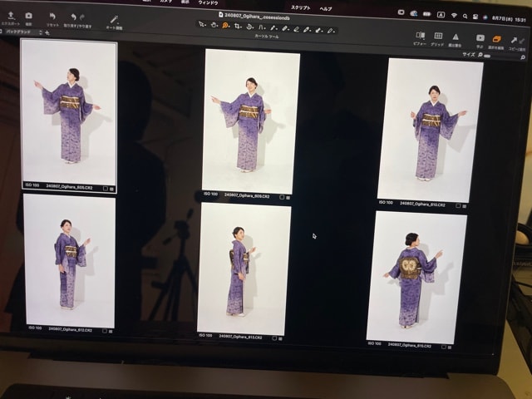The width and height of the screenshot is (532, 399).
Task: Select thumbnail 240807_Ogihara_610.CR2
Action: 431,131
